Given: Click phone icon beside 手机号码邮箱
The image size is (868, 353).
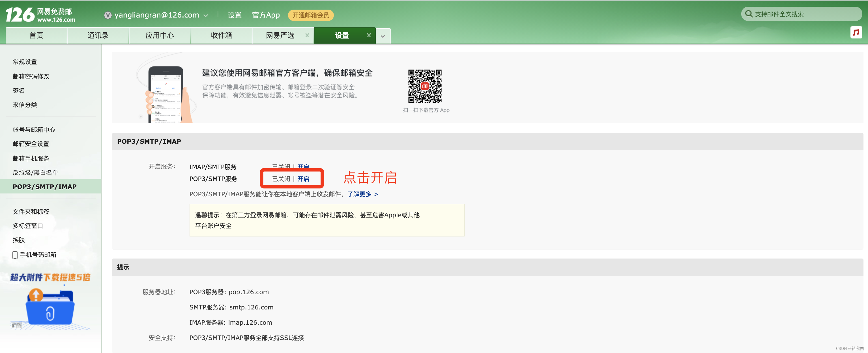Looking at the screenshot, I should tap(15, 255).
